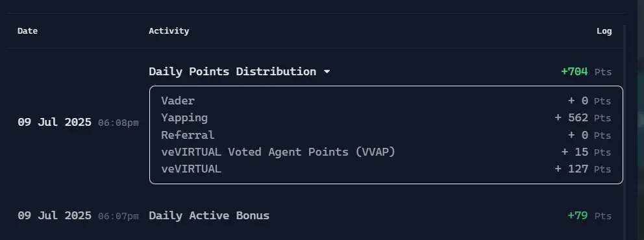Click the +704 Pts total value

[586, 72]
